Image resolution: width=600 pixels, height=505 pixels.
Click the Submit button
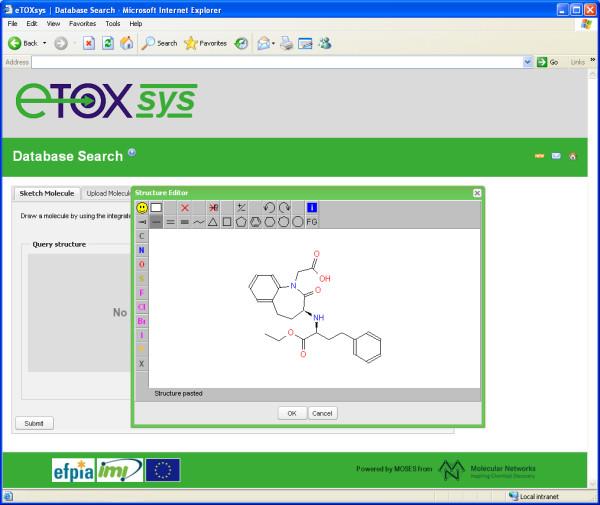[34, 423]
